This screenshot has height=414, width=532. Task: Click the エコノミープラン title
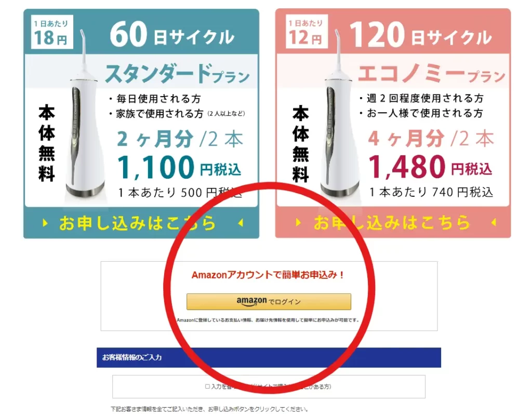(x=432, y=73)
